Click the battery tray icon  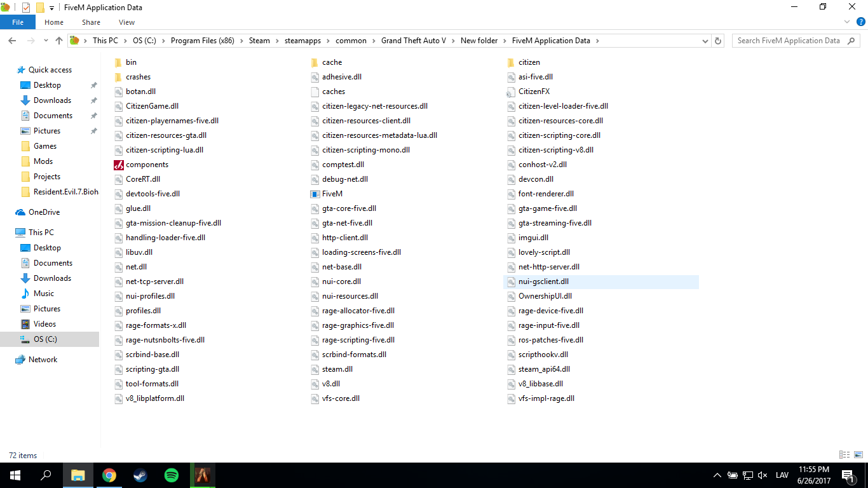[733, 475]
